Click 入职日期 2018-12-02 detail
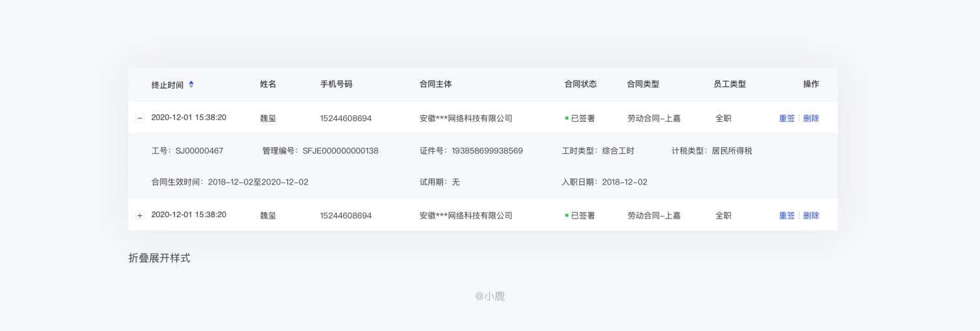 (604, 182)
